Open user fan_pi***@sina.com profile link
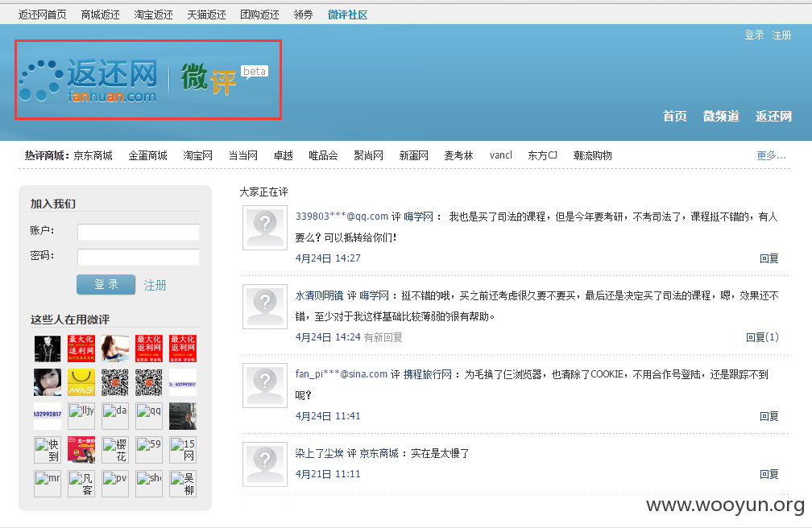The image size is (812, 528). coord(342,373)
